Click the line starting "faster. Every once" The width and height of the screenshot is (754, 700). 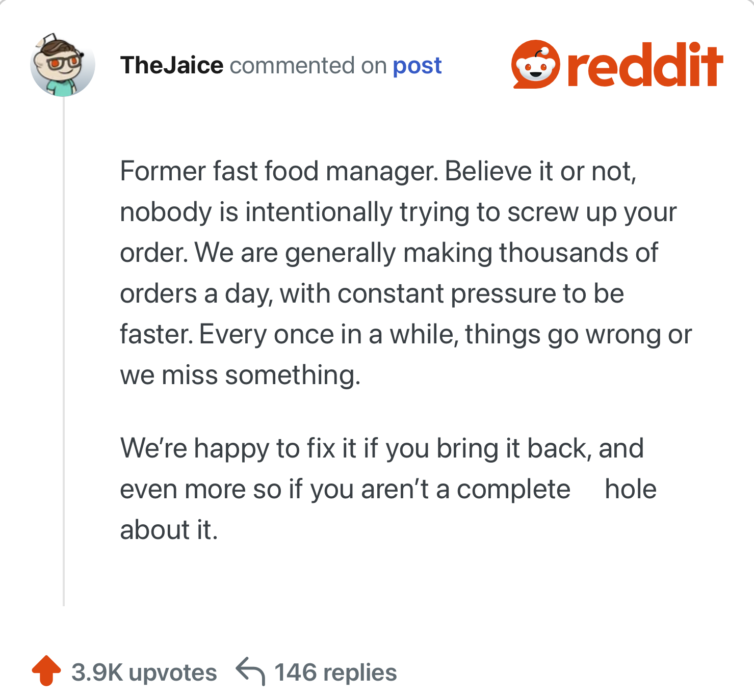click(405, 334)
